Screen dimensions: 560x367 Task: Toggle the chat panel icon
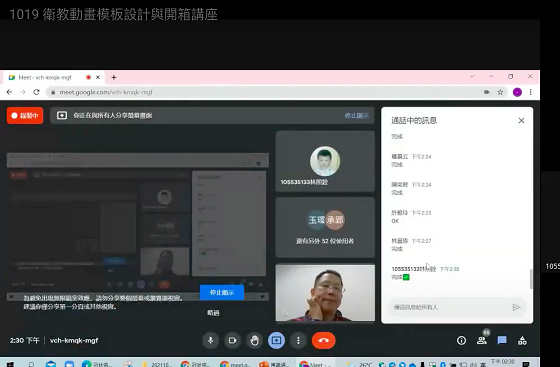(x=502, y=341)
